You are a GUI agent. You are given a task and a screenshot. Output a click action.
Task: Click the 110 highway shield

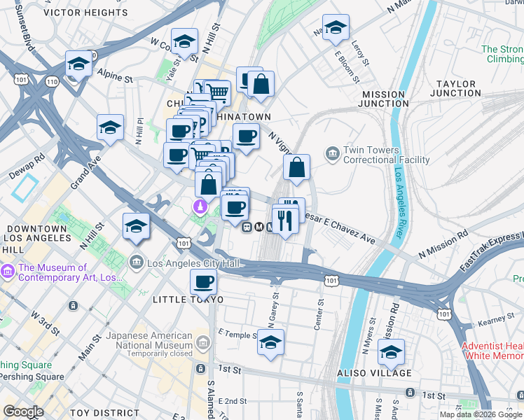[x=52, y=82]
